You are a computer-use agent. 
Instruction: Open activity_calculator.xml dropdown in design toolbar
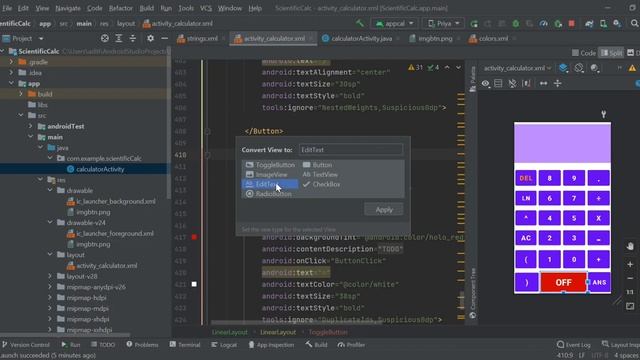pyautogui.click(x=517, y=68)
